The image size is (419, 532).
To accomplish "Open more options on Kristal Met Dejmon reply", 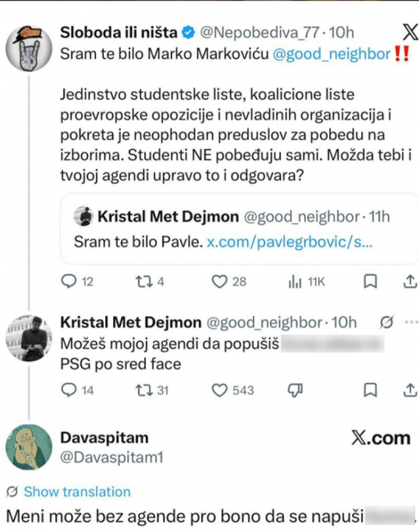I will pos(409,322).
